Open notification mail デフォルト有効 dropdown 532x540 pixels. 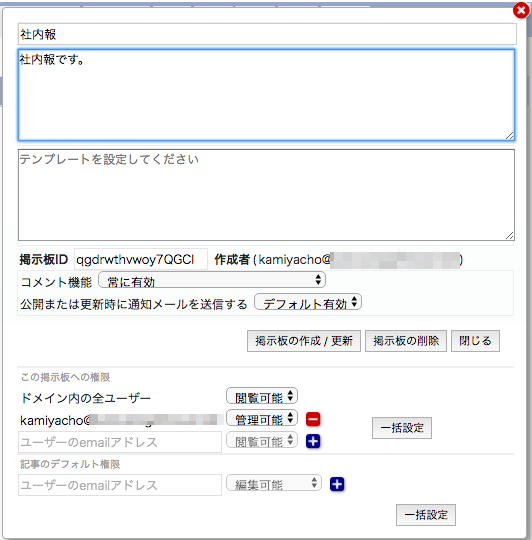click(x=308, y=302)
